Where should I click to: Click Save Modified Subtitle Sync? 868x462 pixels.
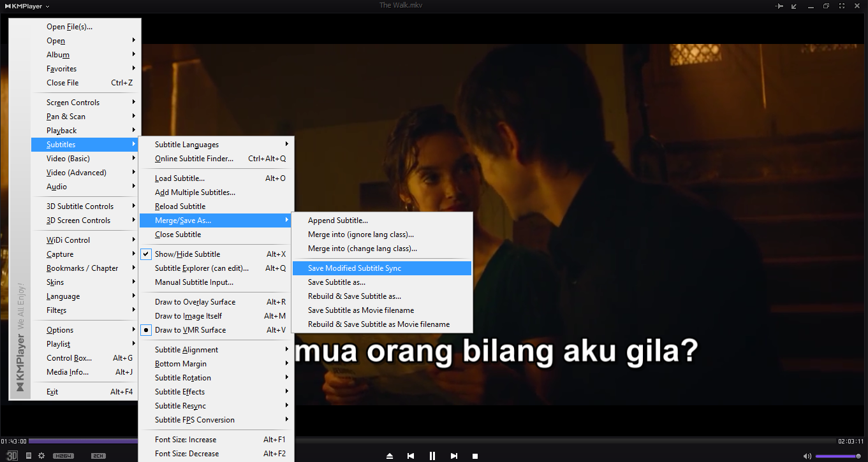(382, 268)
